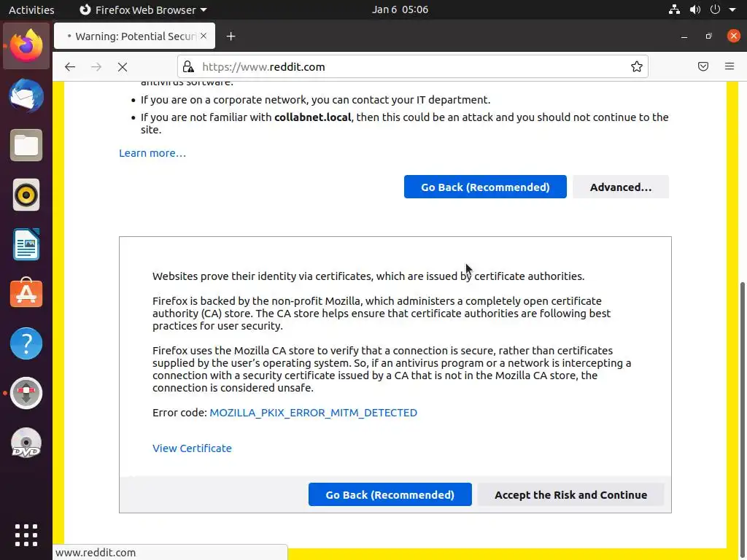View site security lock warning icon

189,66
